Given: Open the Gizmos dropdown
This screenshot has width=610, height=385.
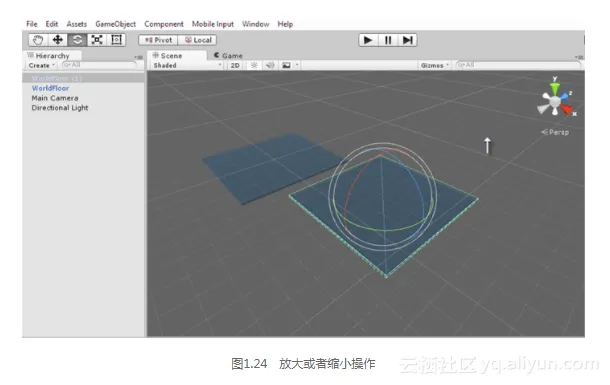Looking at the screenshot, I should coord(435,65).
